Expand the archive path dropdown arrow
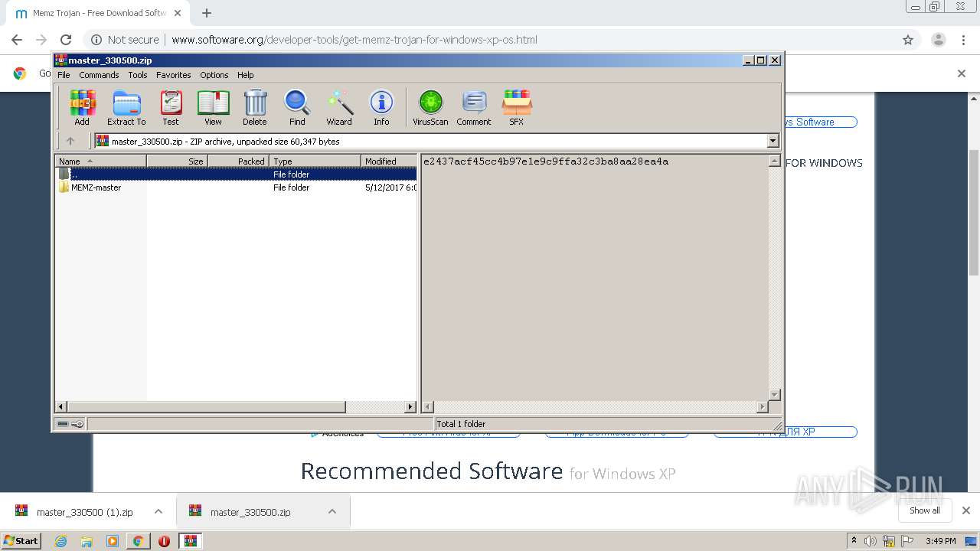The image size is (980, 551). [773, 141]
